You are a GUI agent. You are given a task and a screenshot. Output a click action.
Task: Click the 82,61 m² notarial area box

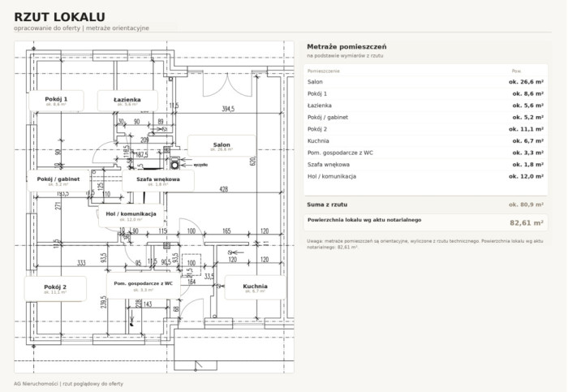click(x=426, y=222)
